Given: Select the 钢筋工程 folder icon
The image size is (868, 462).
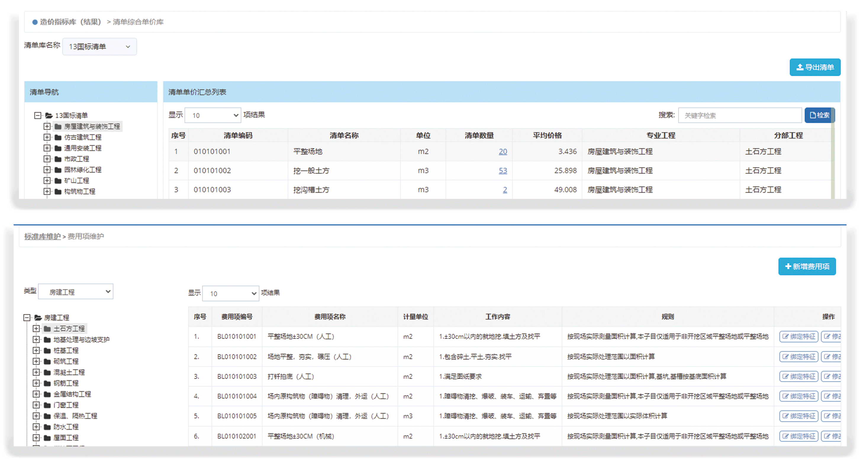Looking at the screenshot, I should coord(47,383).
